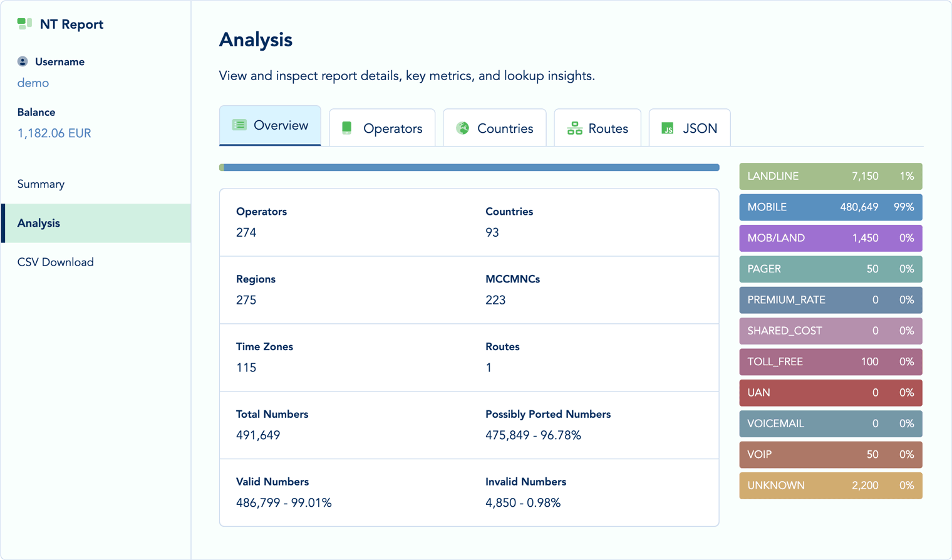Click the Overview tab list icon
Screen dimensions: 952x560
click(239, 125)
